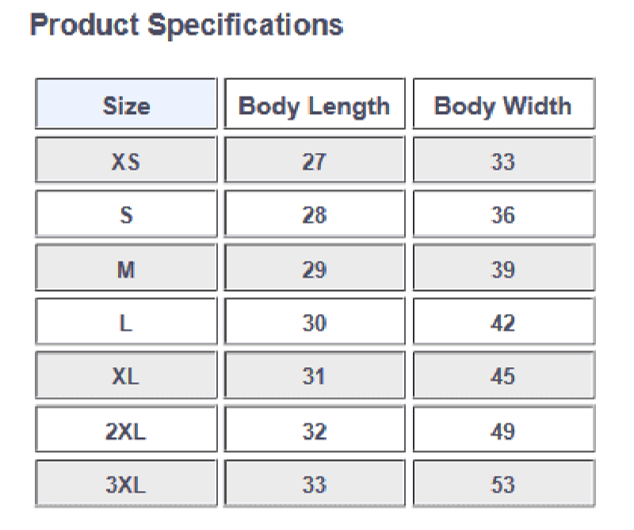Click body width value 42

[x=503, y=323]
